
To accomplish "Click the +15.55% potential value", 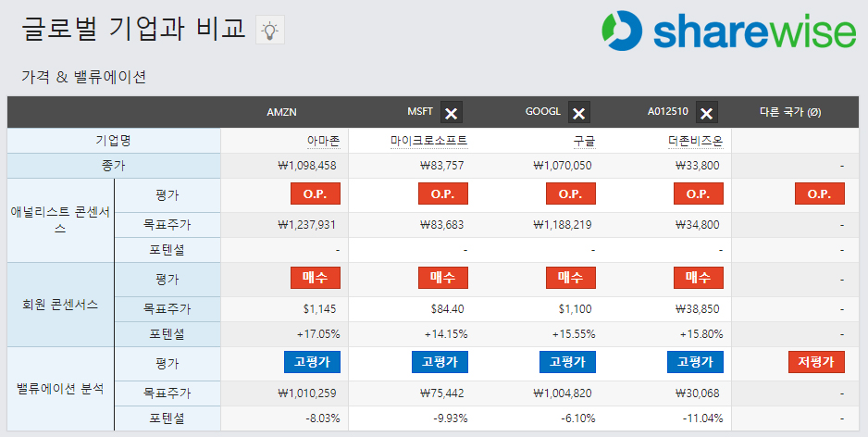I will pyautogui.click(x=574, y=334).
